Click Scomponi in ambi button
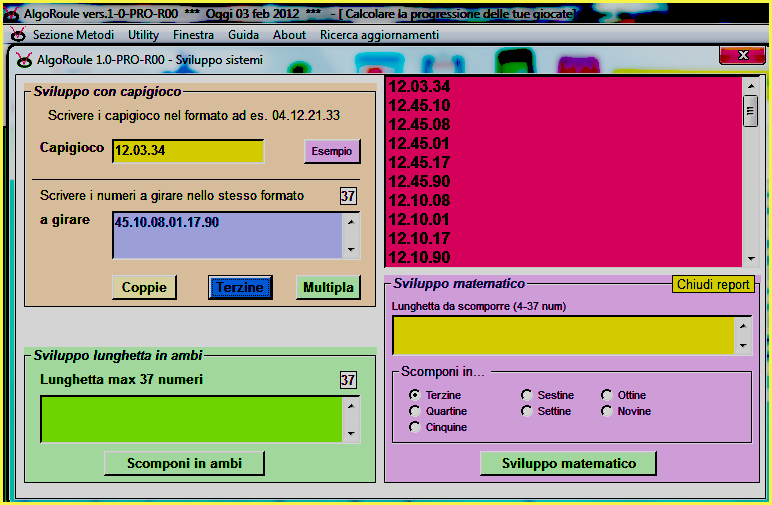 tap(184, 463)
